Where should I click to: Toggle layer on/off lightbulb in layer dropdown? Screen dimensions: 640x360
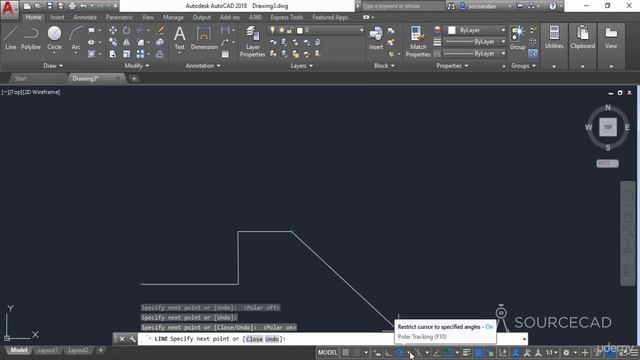coord(272,30)
